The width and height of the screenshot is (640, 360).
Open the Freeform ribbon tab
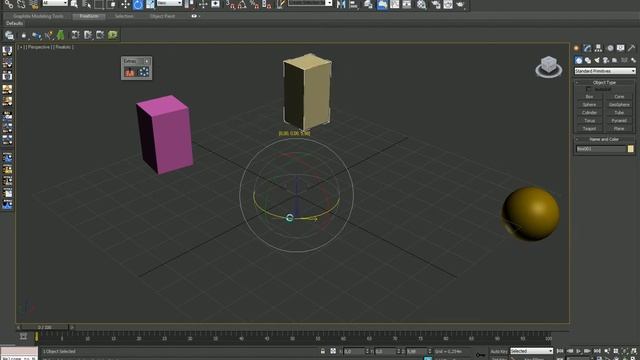89,16
